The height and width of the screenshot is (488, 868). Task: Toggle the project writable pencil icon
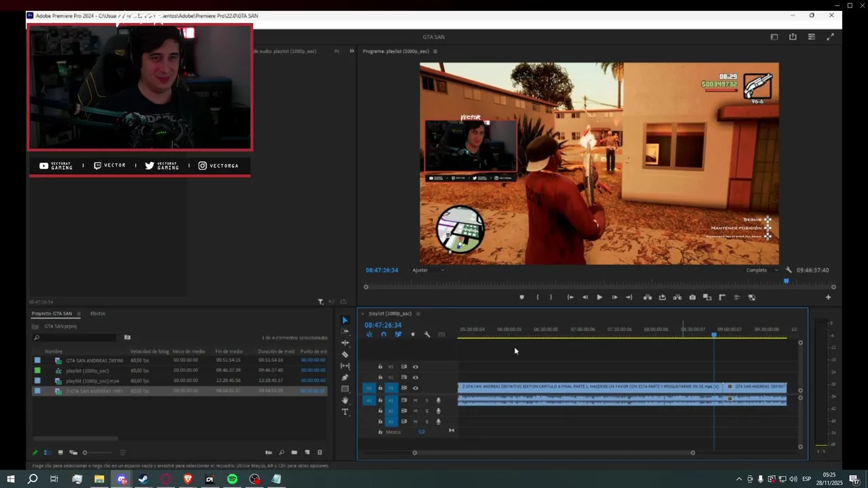tap(35, 453)
